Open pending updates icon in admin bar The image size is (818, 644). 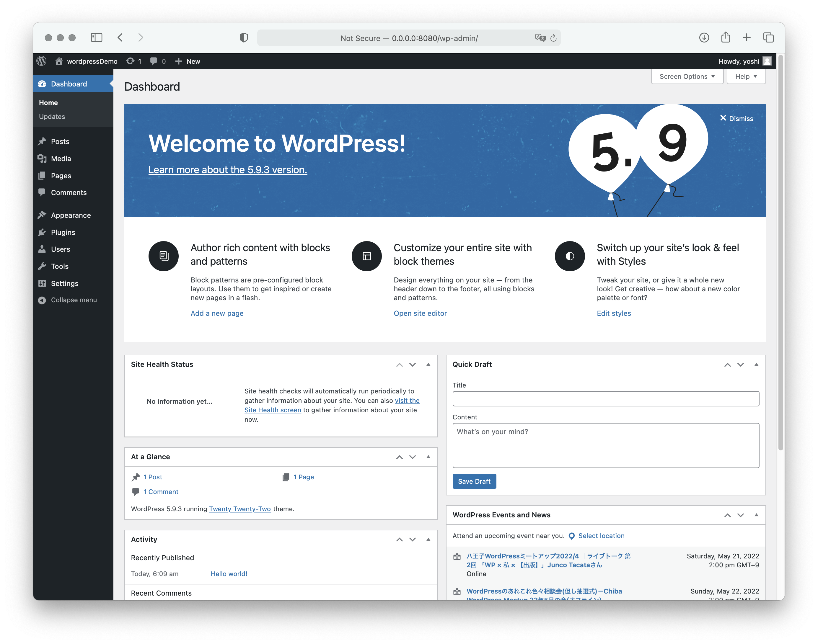point(130,61)
